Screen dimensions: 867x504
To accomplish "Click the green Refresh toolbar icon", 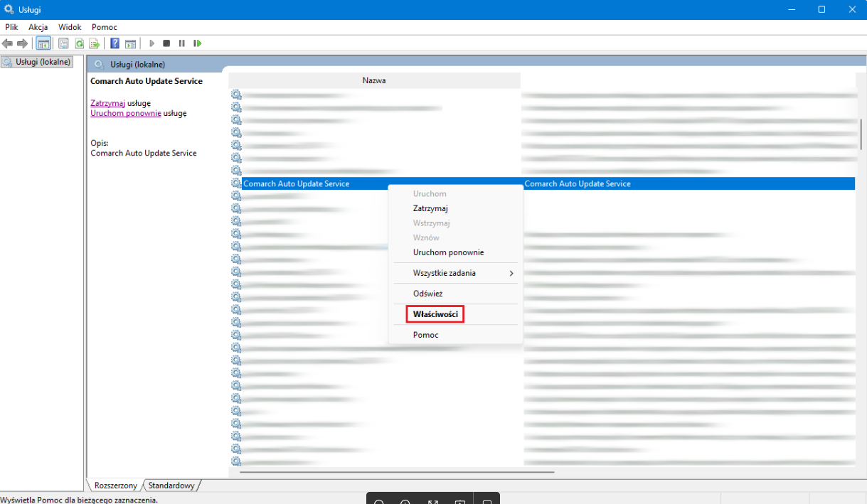I will click(79, 43).
